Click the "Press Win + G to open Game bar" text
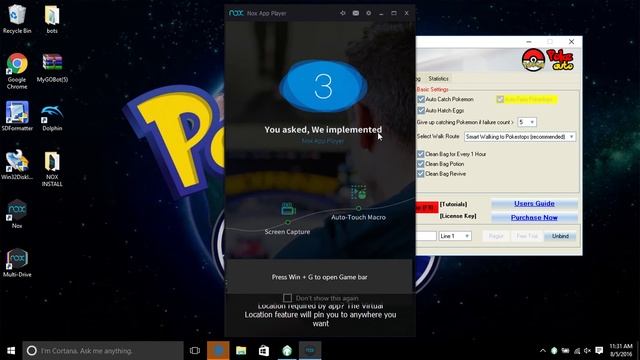The height and width of the screenshot is (360, 640). click(x=320, y=277)
